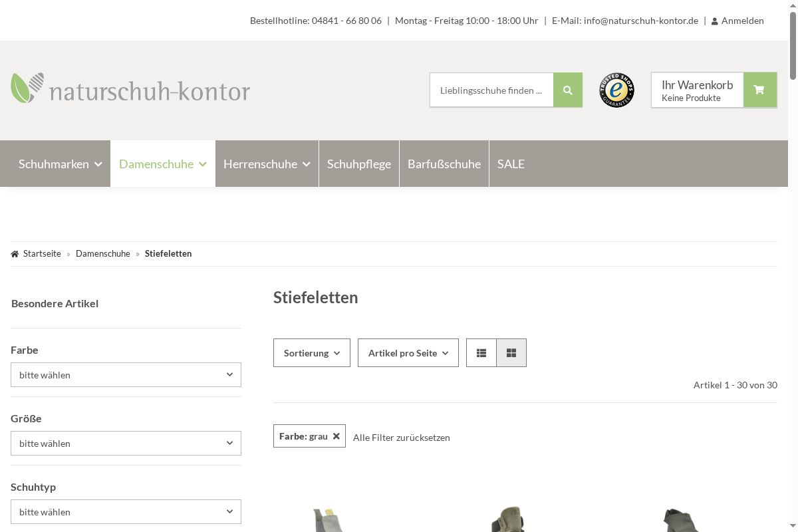Click the Trusted Shops guarantee badge
The image size is (798, 532).
click(616, 90)
